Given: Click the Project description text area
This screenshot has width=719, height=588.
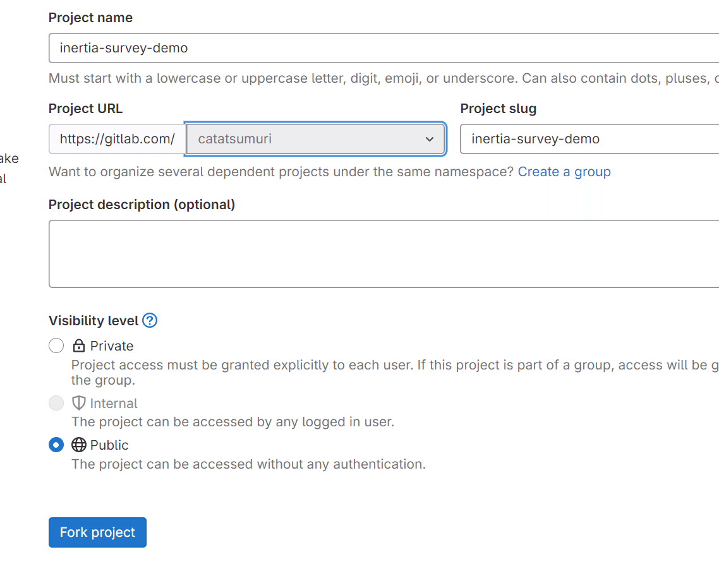Looking at the screenshot, I should click(384, 254).
